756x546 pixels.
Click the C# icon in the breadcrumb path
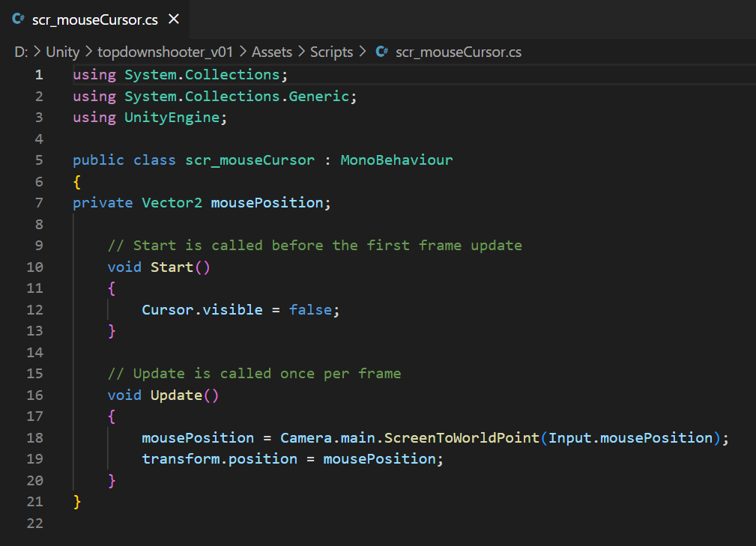(x=382, y=52)
